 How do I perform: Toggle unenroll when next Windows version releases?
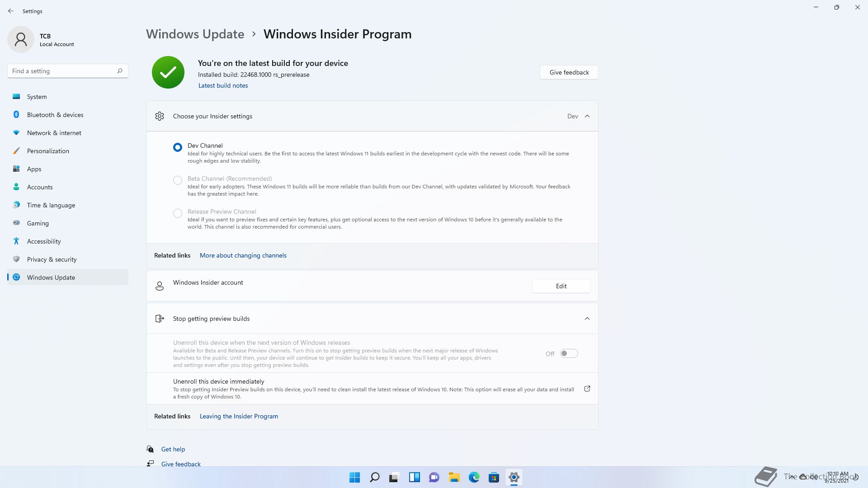pos(569,353)
